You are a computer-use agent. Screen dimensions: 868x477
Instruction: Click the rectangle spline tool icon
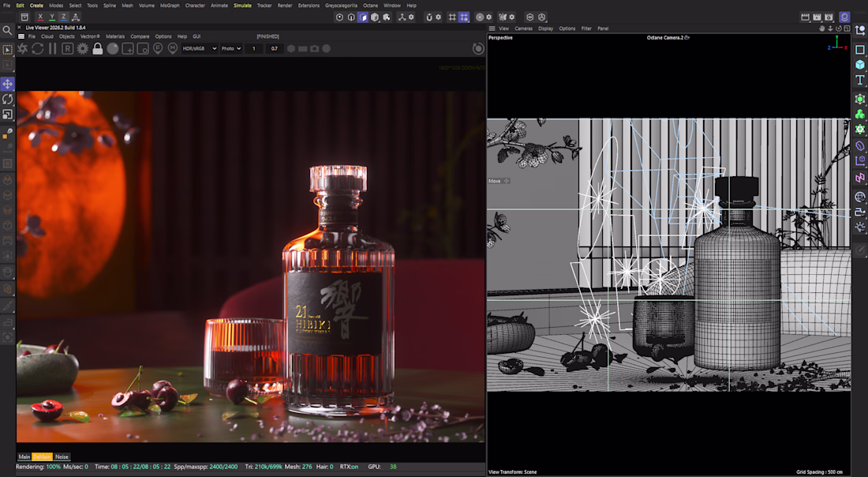tap(859, 50)
